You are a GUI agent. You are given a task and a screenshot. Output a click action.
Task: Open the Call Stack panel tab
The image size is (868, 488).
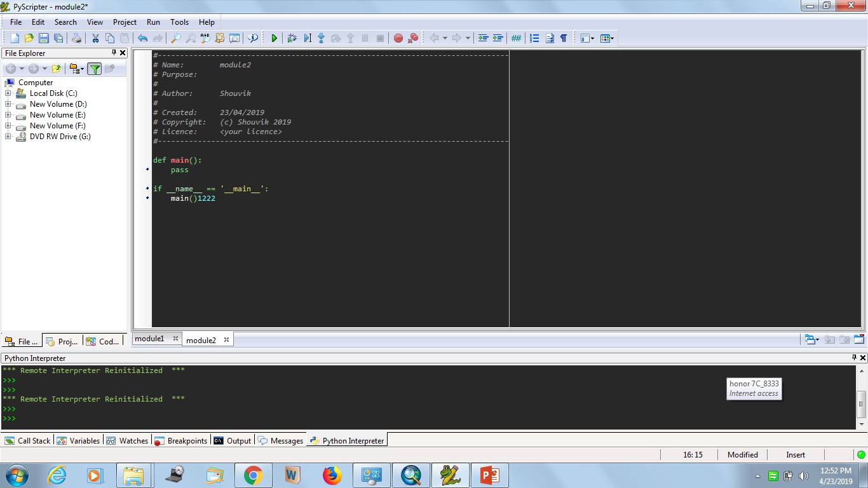[27, 440]
